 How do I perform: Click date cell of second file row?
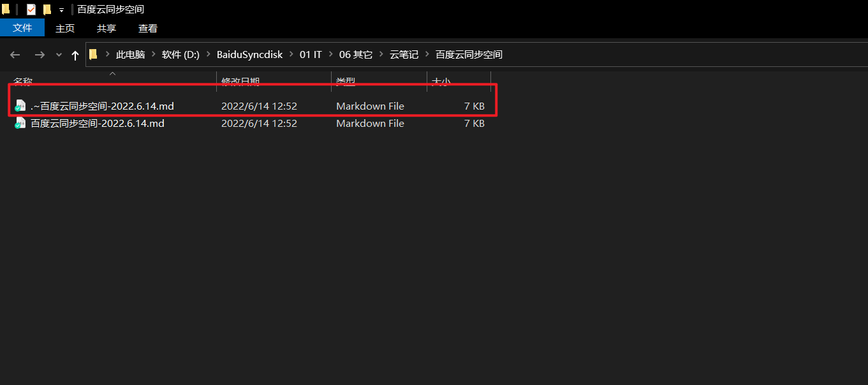tap(259, 124)
